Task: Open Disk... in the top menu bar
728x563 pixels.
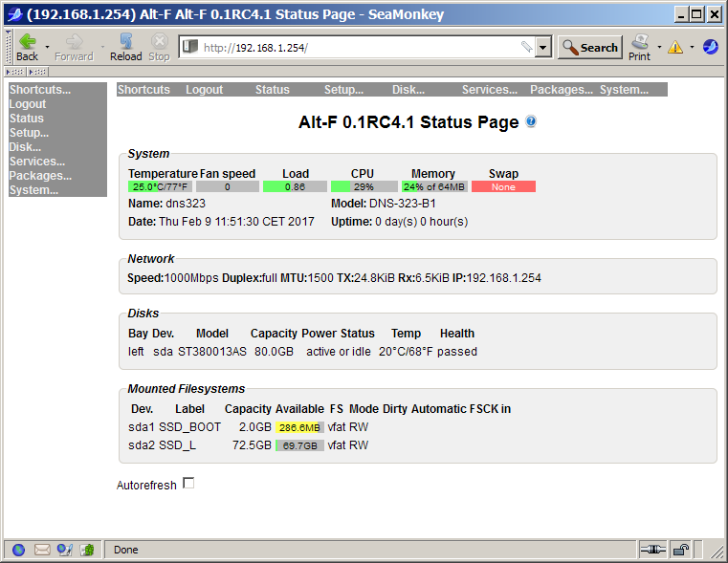Action: click(x=408, y=90)
